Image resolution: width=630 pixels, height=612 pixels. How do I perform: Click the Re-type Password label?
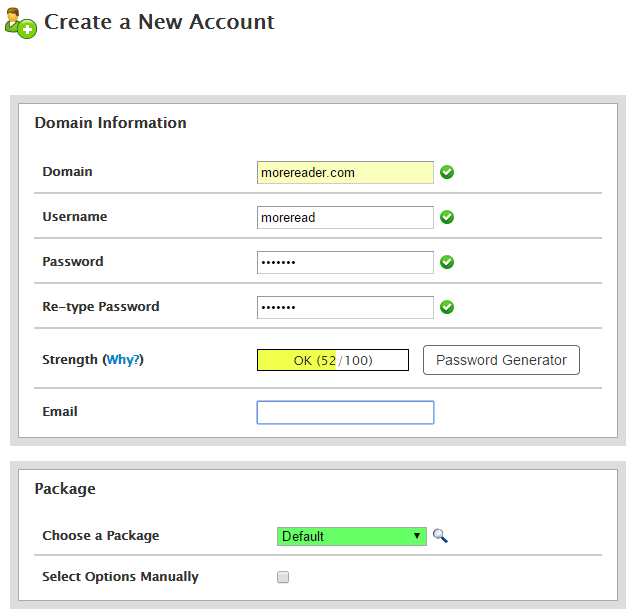tap(101, 307)
